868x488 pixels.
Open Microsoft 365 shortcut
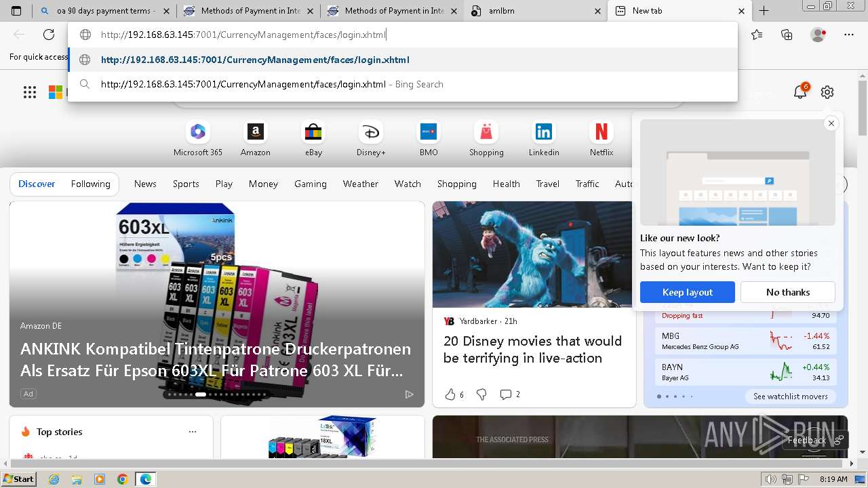pos(198,138)
